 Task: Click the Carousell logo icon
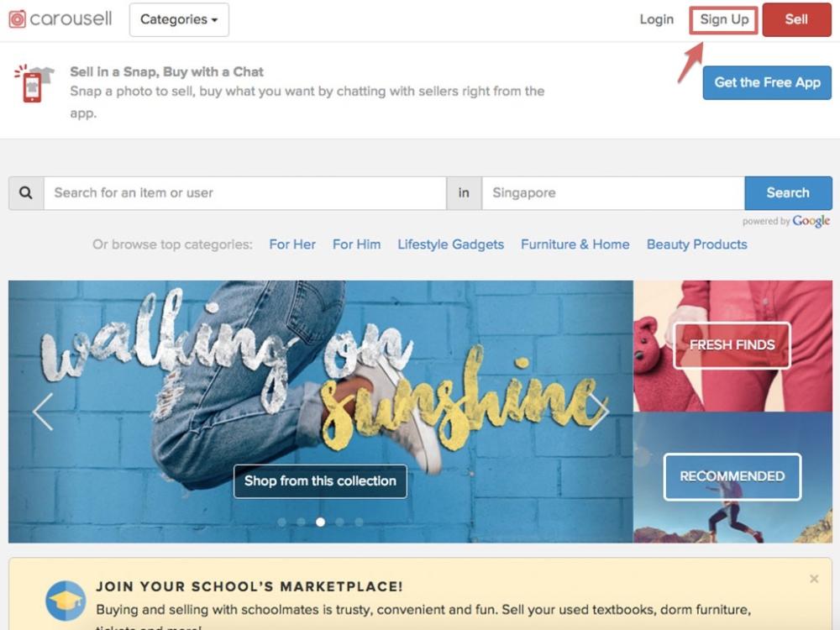pos(17,19)
